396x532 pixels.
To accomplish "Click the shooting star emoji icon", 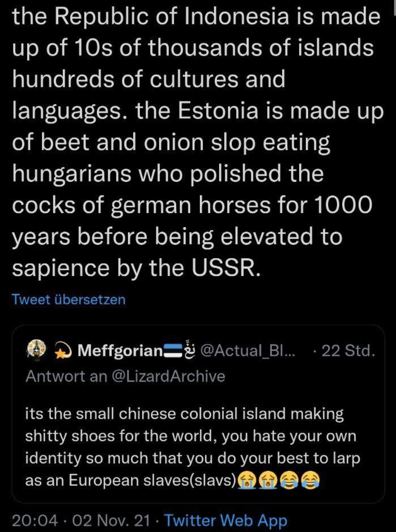I will pyautogui.click(x=62, y=351).
